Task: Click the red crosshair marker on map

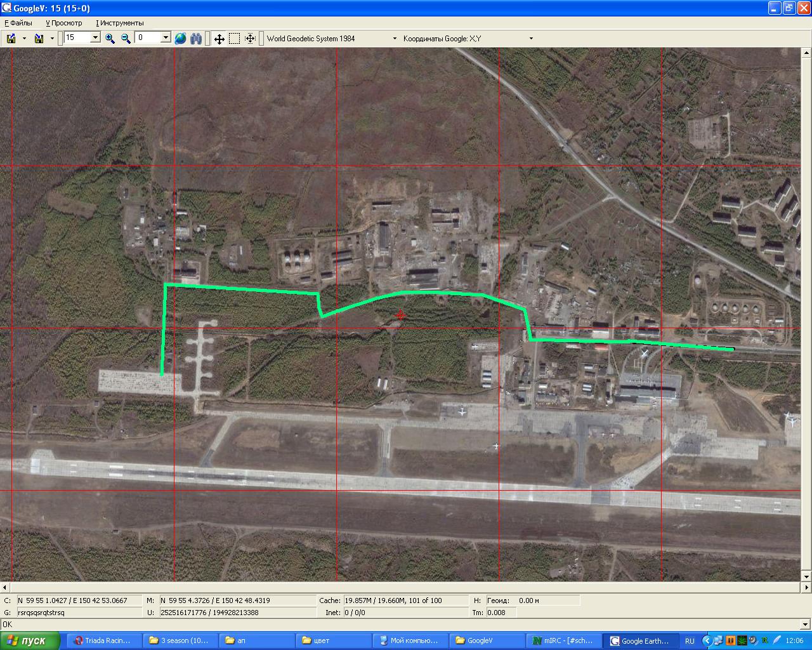Action: click(x=400, y=315)
